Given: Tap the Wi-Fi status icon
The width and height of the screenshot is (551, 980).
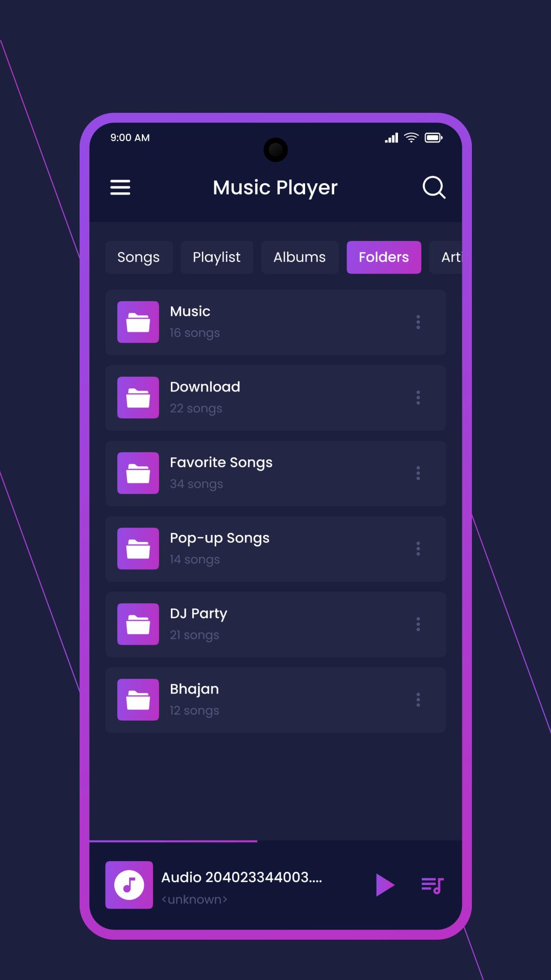Looking at the screenshot, I should point(411,137).
